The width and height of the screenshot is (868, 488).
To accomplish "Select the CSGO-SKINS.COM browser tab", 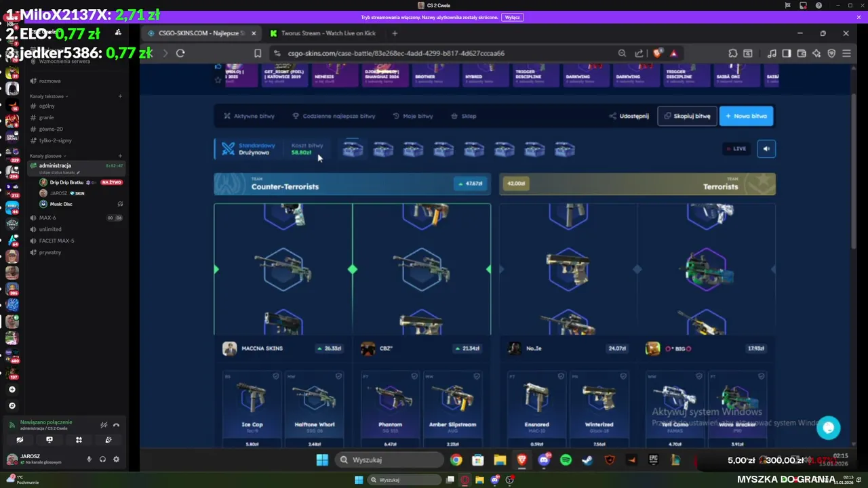I will pos(201,33).
